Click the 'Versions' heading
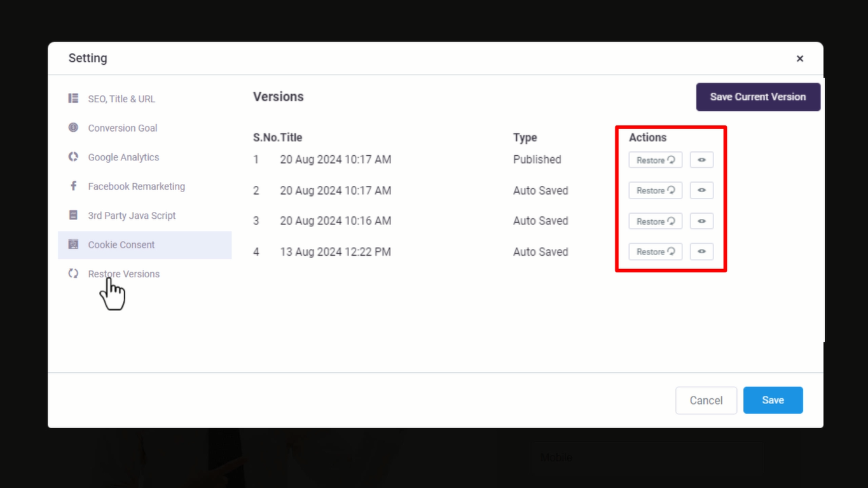The image size is (868, 488). click(x=279, y=97)
